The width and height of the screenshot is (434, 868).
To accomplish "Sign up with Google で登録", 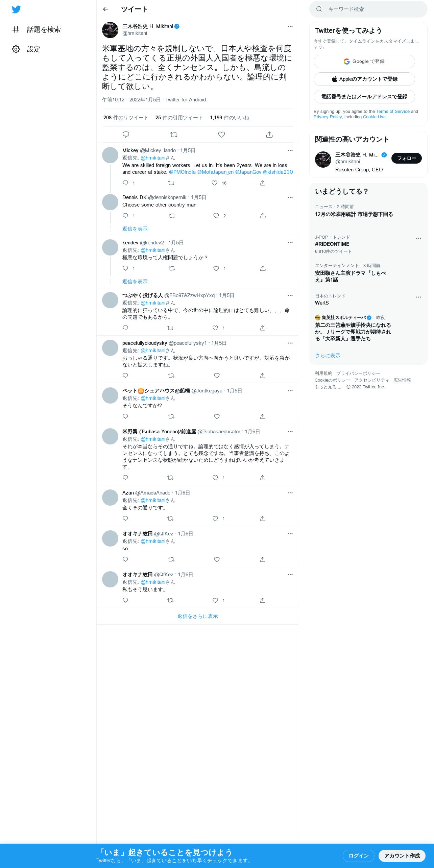I will [x=364, y=62].
